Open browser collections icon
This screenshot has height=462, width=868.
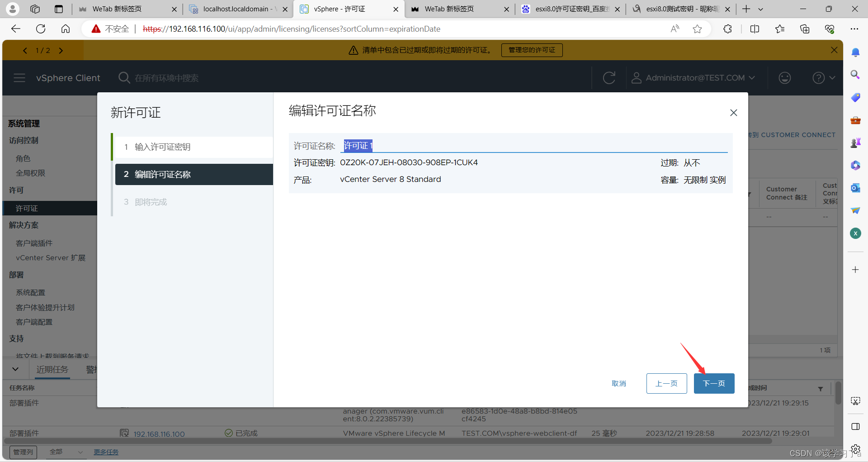pos(805,29)
